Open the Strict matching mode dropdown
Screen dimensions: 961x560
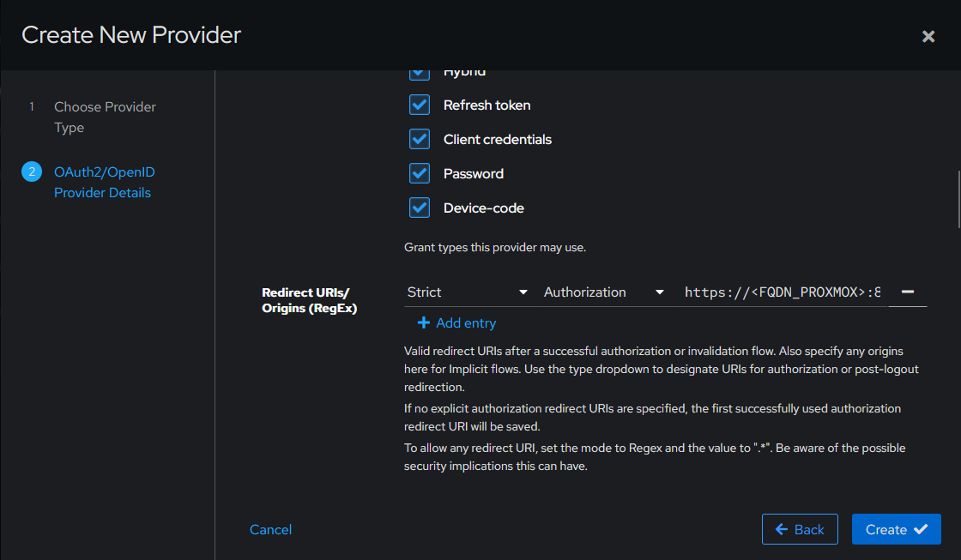click(468, 292)
